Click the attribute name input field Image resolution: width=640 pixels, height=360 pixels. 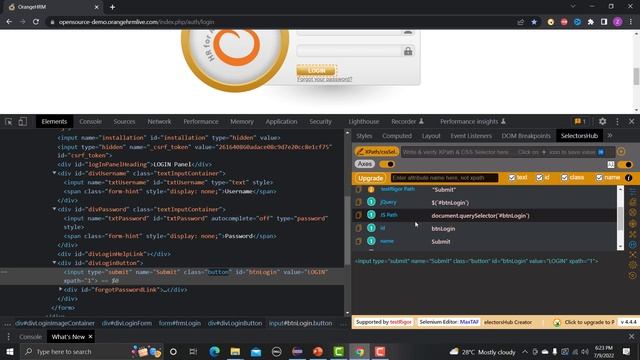[x=444, y=178]
